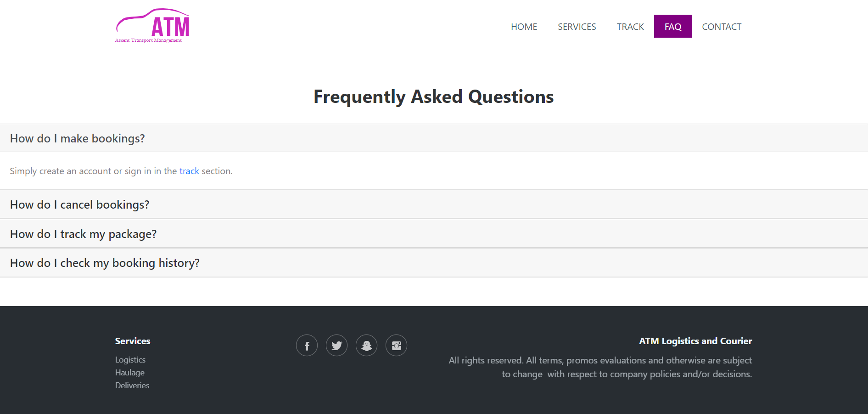The image size is (868, 414).
Task: Collapse the "How do I make bookings?" question
Action: click(x=77, y=138)
